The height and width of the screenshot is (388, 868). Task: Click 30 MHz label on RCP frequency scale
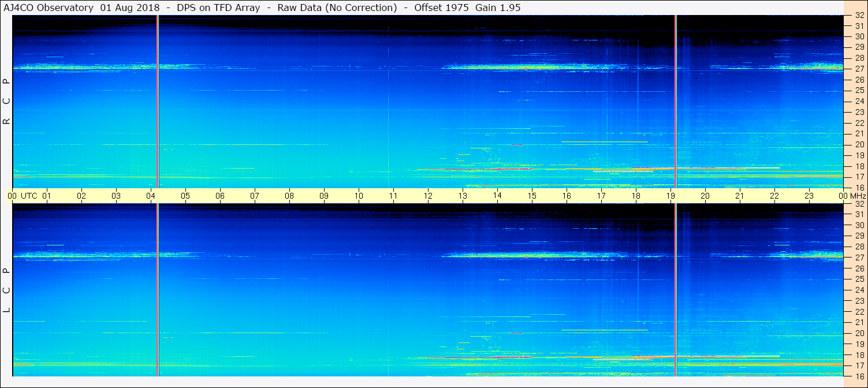tap(859, 36)
